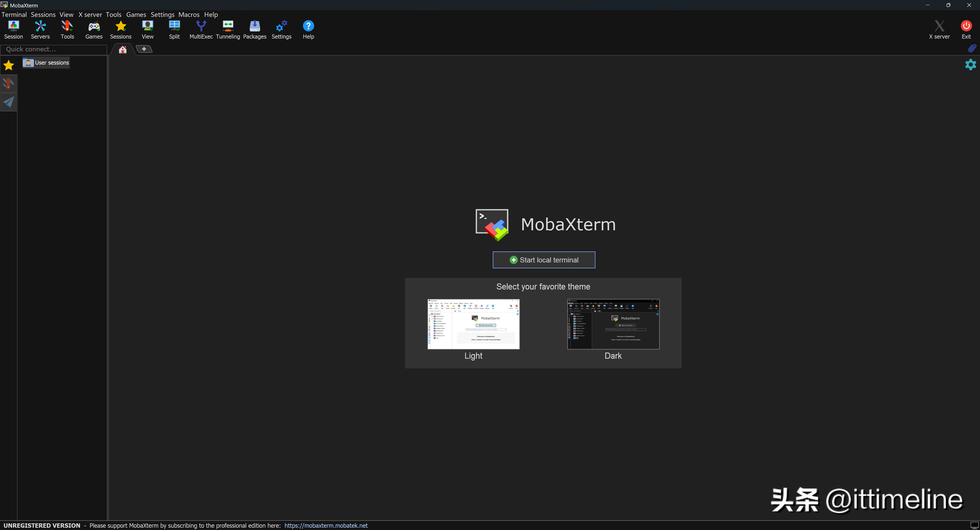This screenshot has width=980, height=530.
Task: Open MultiExec mode from toolbar
Action: [201, 29]
